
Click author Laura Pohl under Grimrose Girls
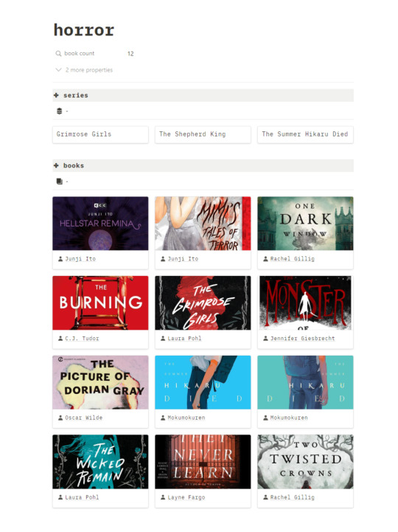(184, 339)
